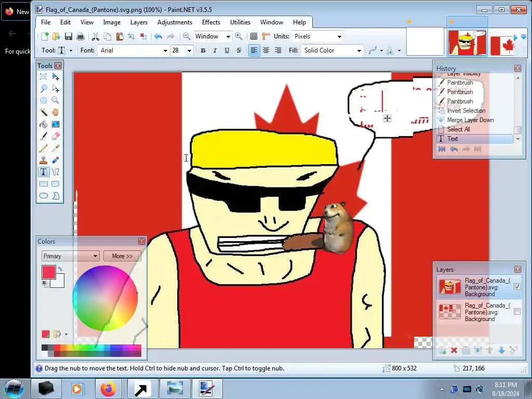The width and height of the screenshot is (532, 399).
Task: Select the Pan hand tool
Action: coord(56,112)
